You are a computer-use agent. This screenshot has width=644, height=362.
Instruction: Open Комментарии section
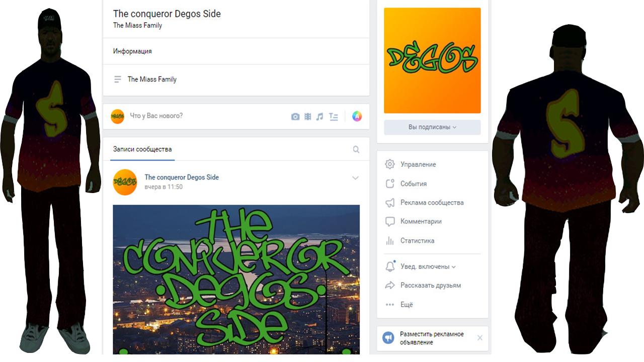pos(413,222)
